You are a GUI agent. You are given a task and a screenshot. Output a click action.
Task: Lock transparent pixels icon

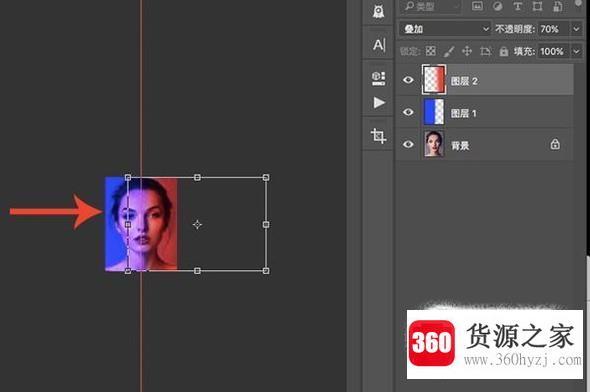(430, 51)
